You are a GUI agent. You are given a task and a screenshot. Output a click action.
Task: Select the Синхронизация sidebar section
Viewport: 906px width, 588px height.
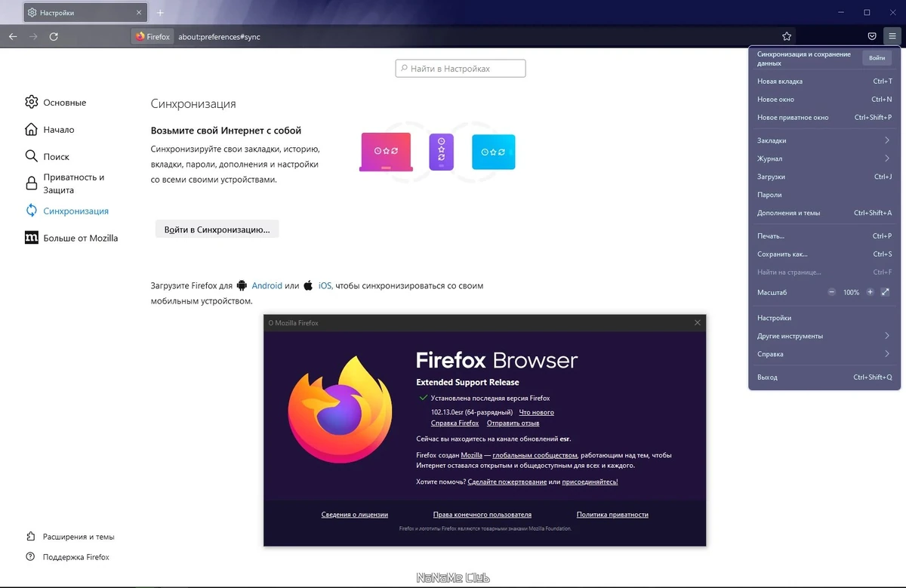(67, 211)
